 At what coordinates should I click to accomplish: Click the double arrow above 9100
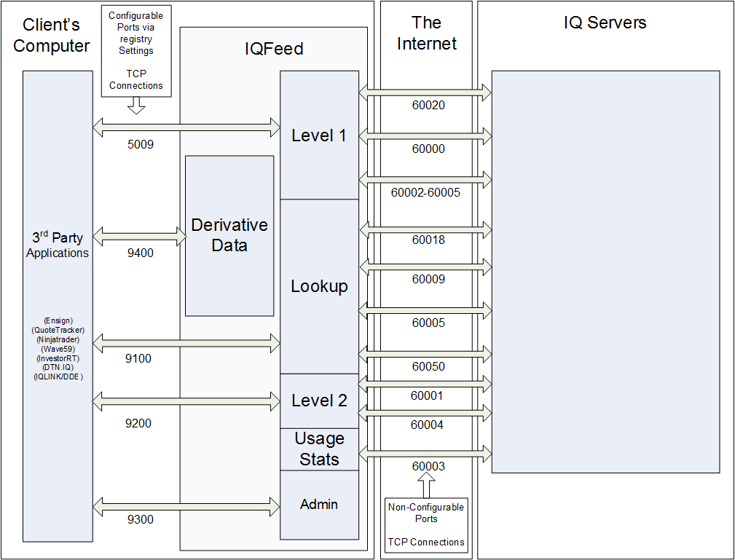(186, 343)
